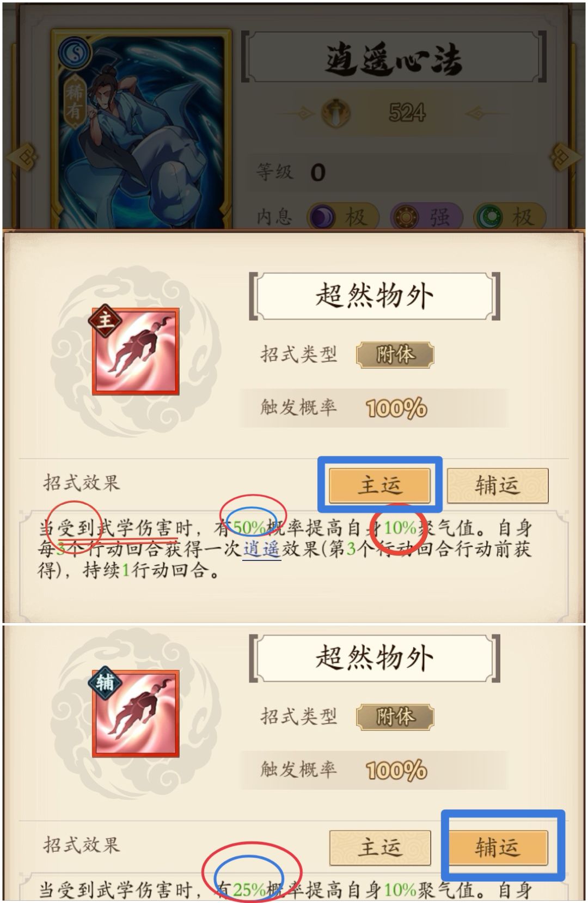Select 主运 toggle in bottom panel

(x=379, y=847)
